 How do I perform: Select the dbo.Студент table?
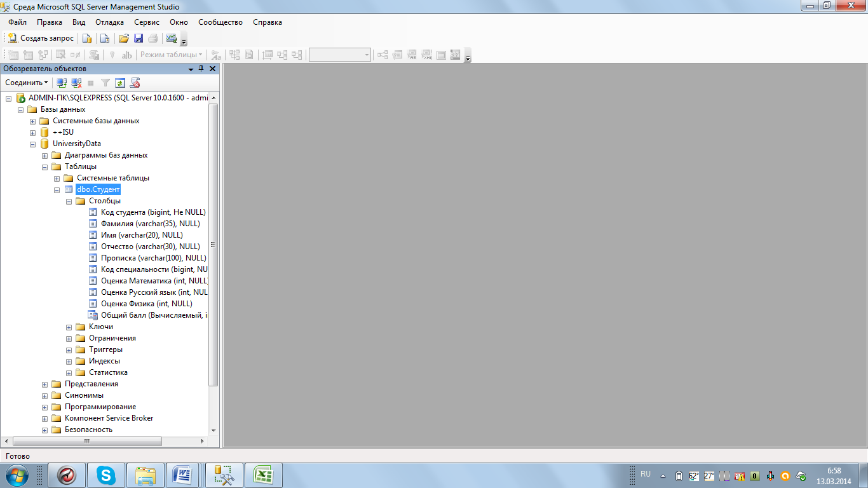point(98,189)
